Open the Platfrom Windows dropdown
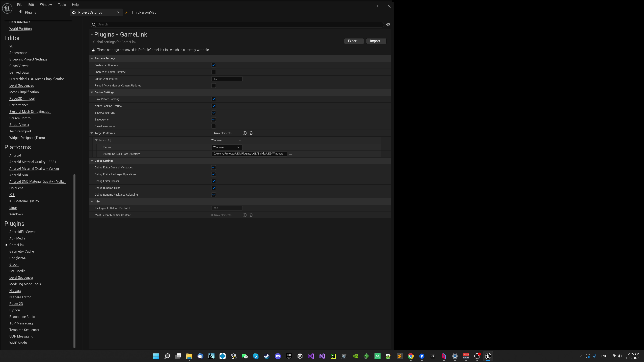 click(x=227, y=147)
